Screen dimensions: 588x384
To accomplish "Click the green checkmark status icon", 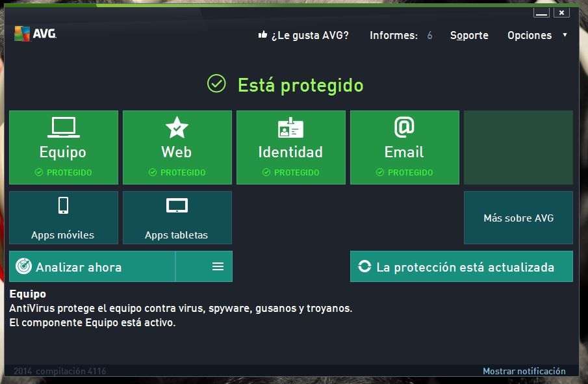I will click(x=216, y=83).
